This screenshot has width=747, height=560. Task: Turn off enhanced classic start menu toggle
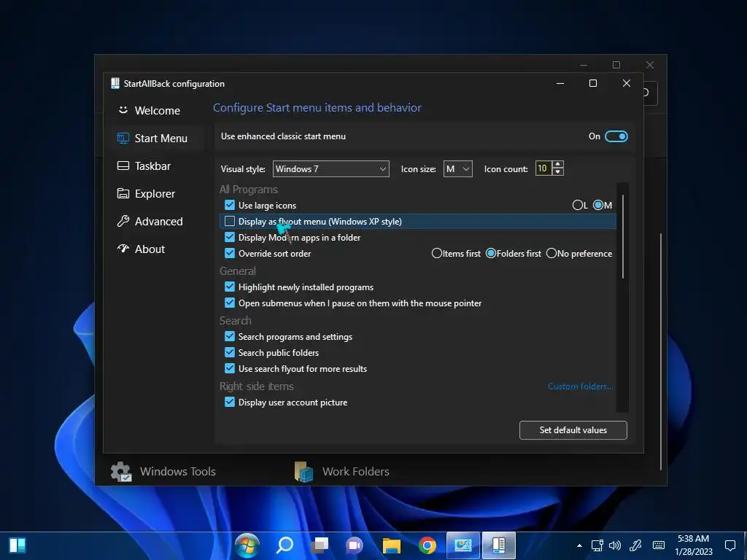616,136
